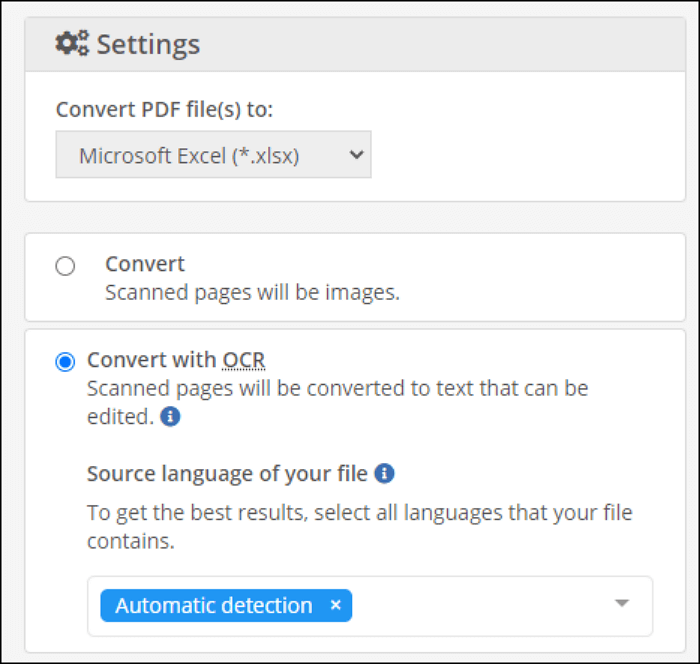Click the 'Source language of your file' label
Image resolution: width=700 pixels, height=664 pixels.
228,473
